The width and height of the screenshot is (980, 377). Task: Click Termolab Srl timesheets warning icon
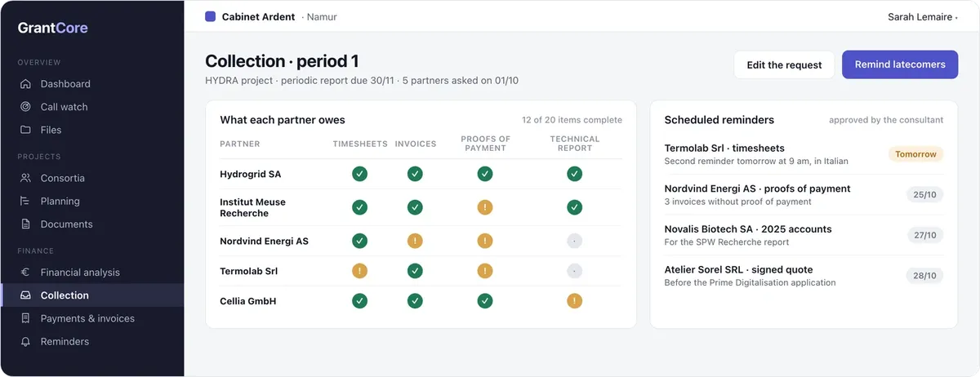click(359, 271)
